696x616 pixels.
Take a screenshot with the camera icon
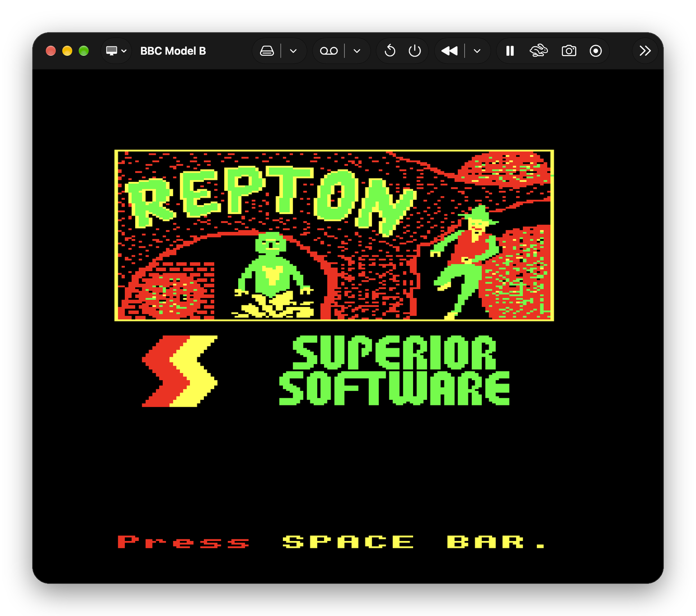click(569, 51)
